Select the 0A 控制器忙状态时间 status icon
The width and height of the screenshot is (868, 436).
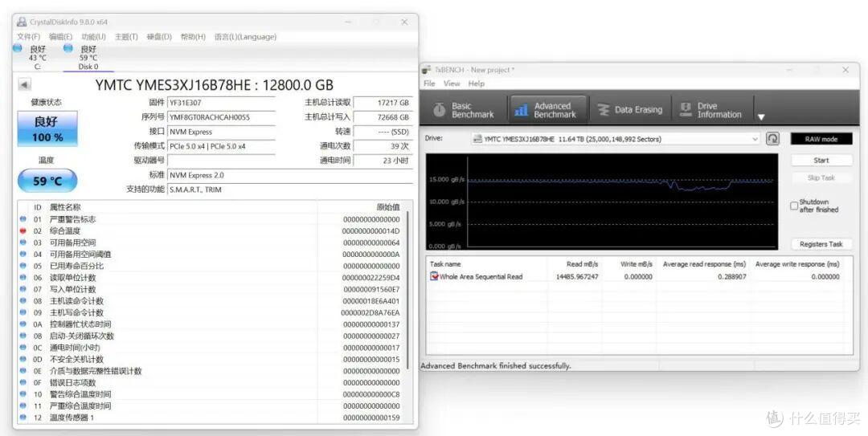23,324
